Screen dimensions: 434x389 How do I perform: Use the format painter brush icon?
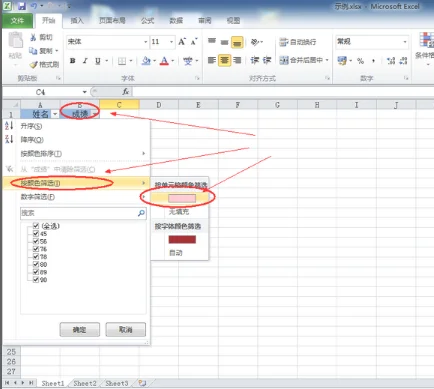click(44, 64)
